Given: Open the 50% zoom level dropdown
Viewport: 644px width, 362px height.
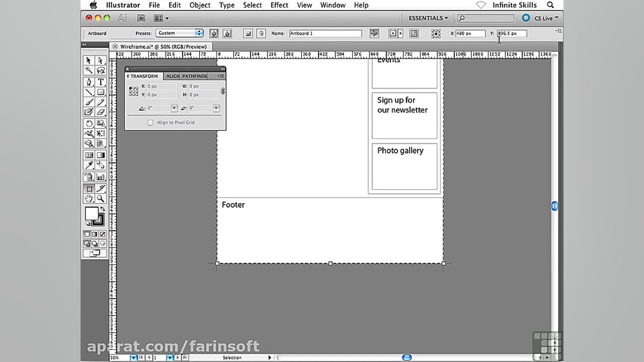Looking at the screenshot, I should (133, 357).
